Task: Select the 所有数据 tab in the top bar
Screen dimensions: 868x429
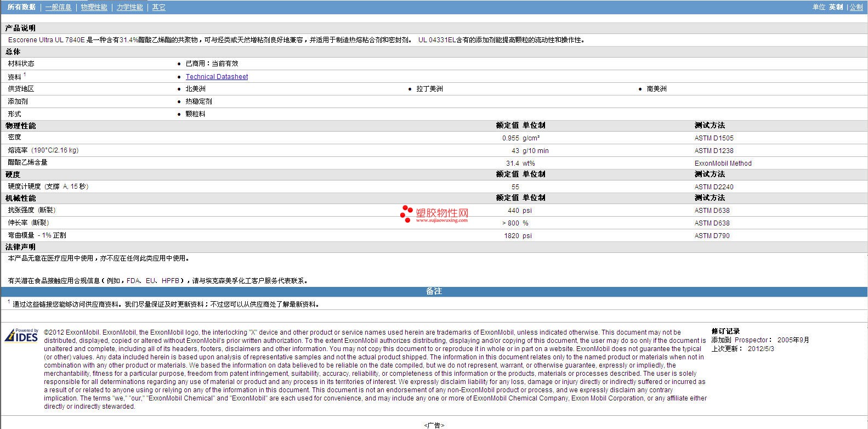Action: [21, 7]
